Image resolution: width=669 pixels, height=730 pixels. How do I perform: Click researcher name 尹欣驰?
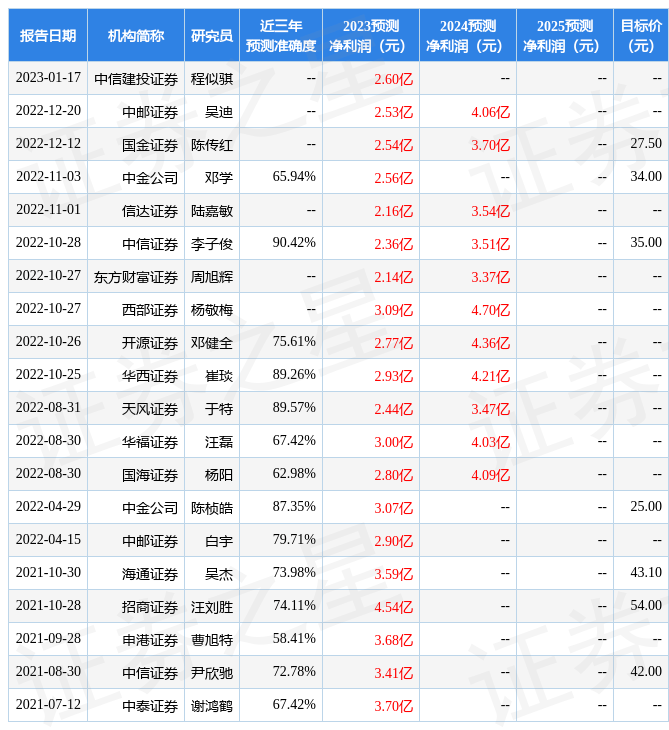pyautogui.click(x=212, y=674)
